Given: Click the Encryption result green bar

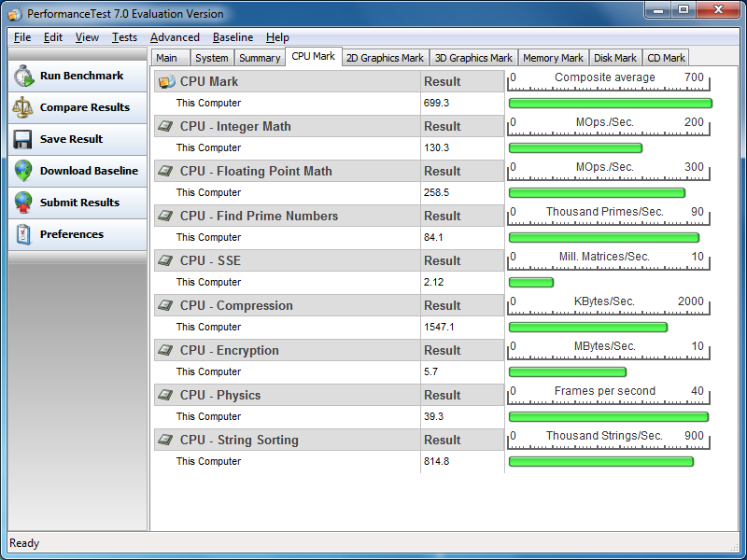Looking at the screenshot, I should tap(568, 371).
